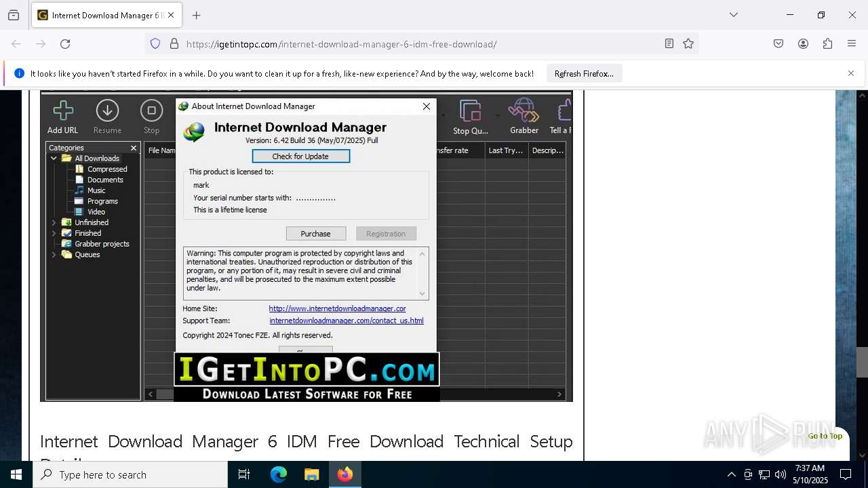Click the Description column header
The width and height of the screenshot is (868, 488).
(547, 150)
